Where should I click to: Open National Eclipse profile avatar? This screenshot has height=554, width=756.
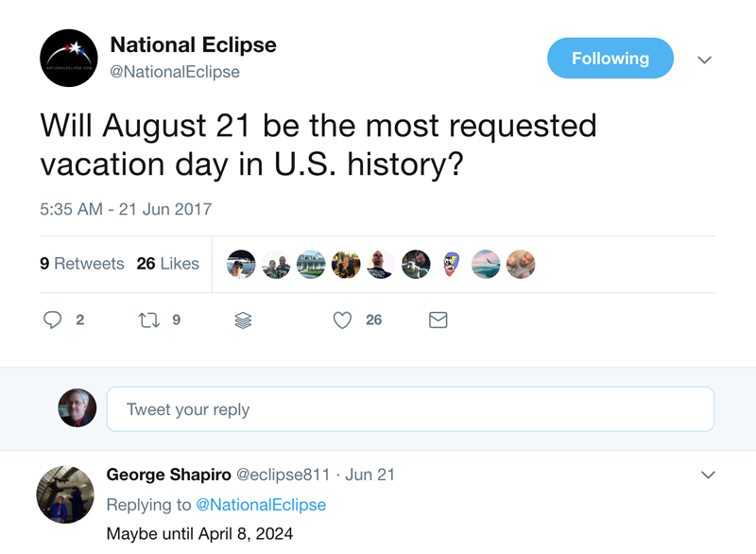[68, 59]
